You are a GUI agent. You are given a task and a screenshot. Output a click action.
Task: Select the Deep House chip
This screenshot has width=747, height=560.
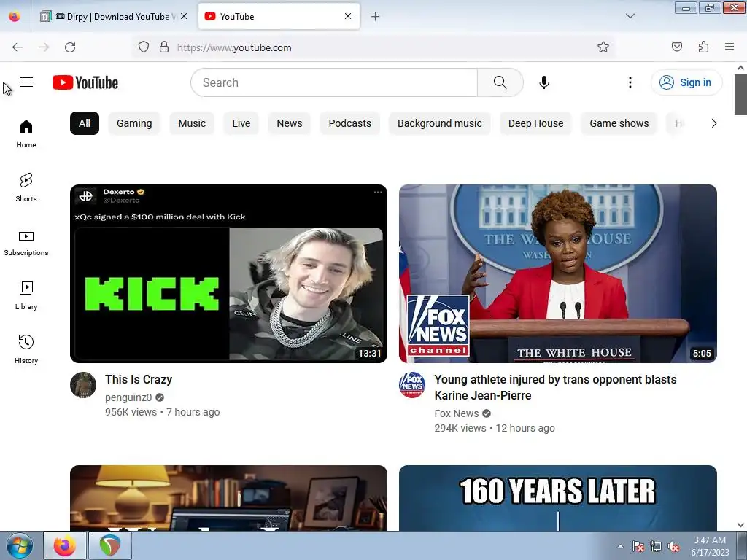pos(535,123)
